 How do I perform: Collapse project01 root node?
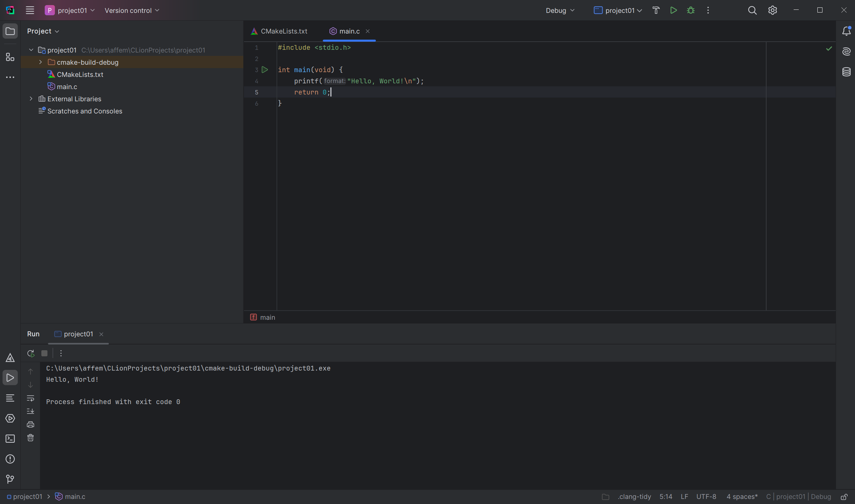click(x=31, y=50)
